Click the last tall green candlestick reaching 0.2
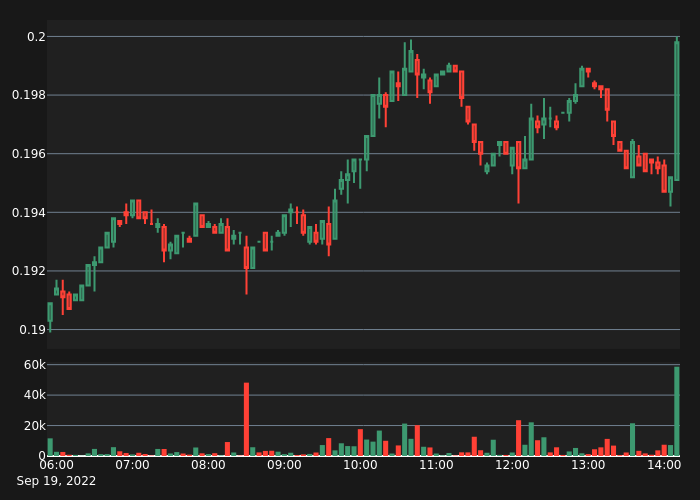The height and width of the screenshot is (500, 700). 677,111
